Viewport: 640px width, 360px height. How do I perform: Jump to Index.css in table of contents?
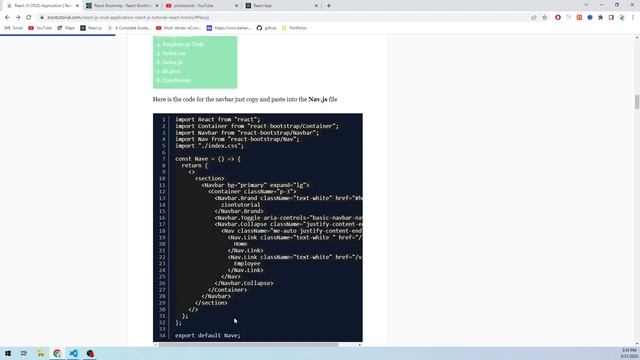point(174,53)
